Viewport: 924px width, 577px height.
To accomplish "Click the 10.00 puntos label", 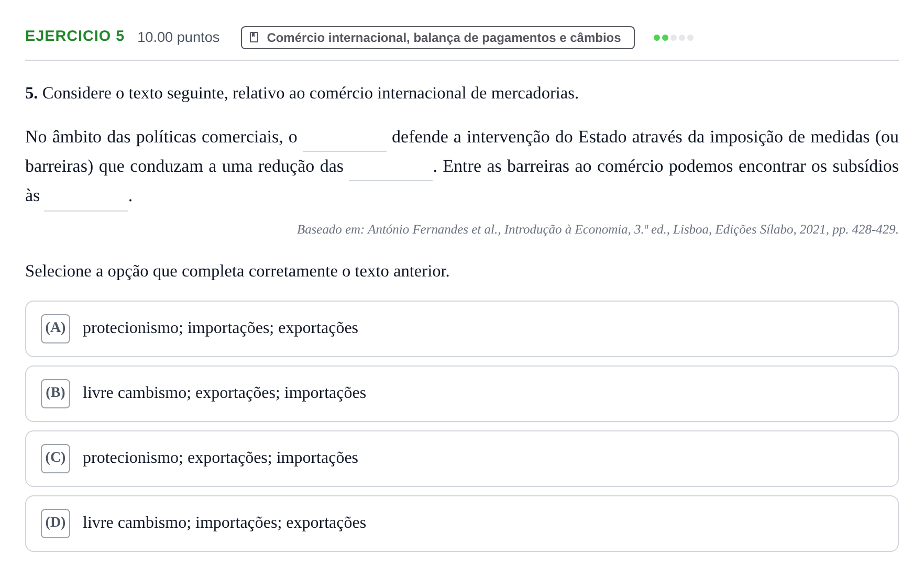I will coord(179,37).
